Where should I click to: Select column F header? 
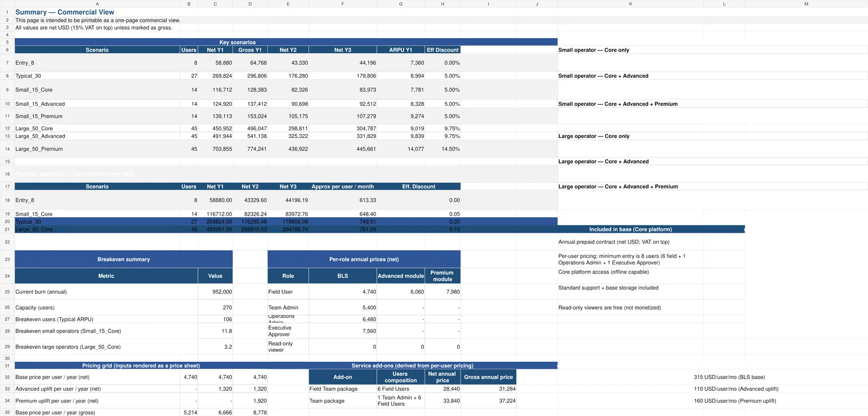point(342,4)
